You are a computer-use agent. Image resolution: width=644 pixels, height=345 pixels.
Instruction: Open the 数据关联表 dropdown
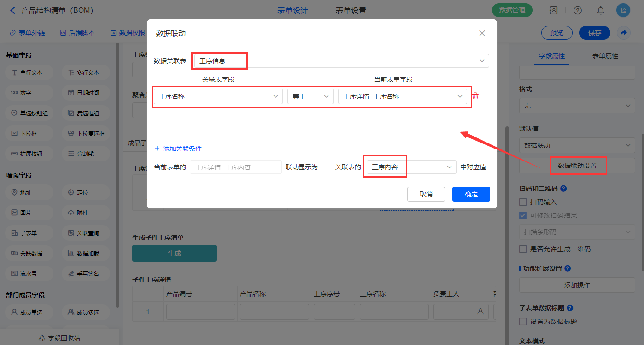341,61
